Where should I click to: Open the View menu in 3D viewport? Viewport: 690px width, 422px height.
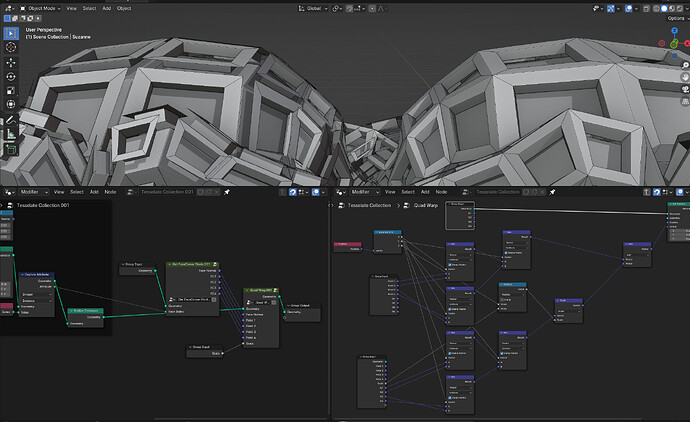[x=71, y=8]
